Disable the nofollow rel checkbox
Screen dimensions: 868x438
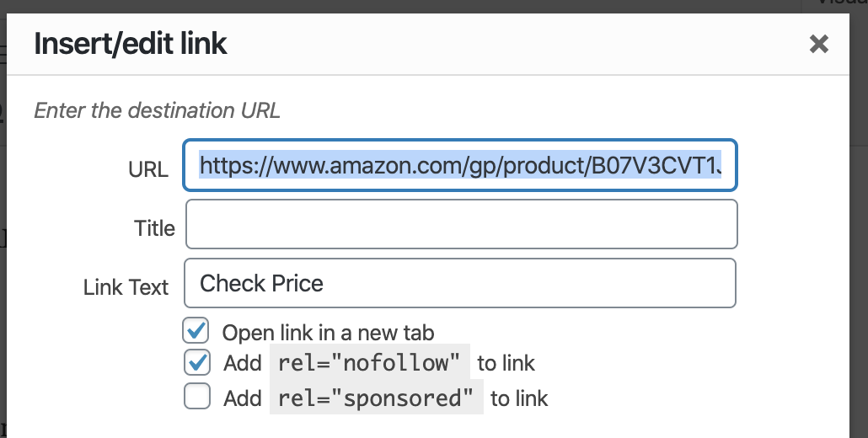tap(197, 363)
